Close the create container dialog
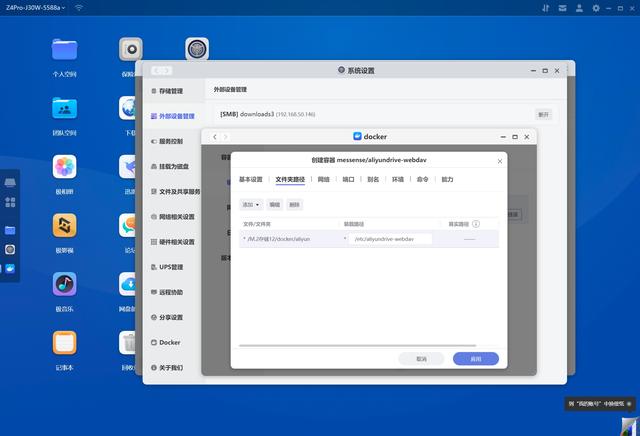The image size is (640, 436). [500, 161]
